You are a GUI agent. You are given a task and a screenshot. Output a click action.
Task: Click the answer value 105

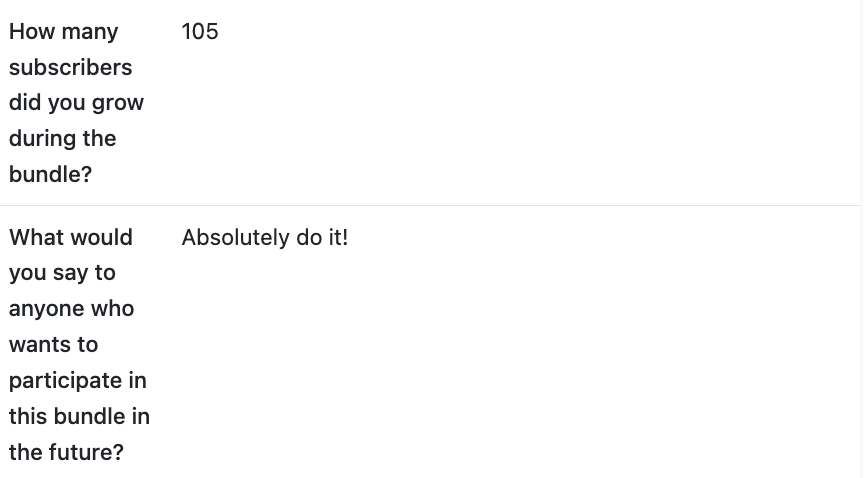pyautogui.click(x=200, y=32)
